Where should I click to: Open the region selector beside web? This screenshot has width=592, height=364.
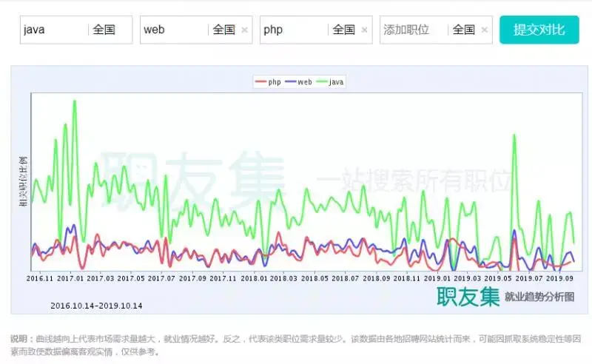tap(223, 30)
